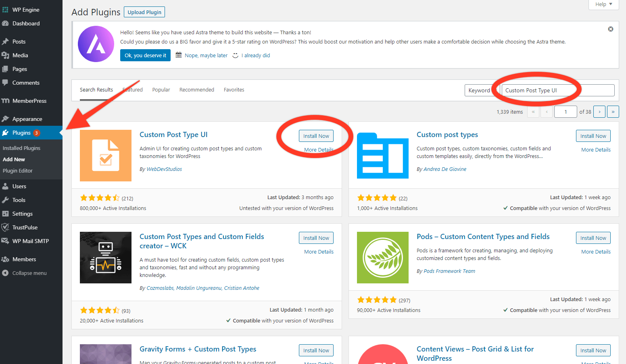Image resolution: width=626 pixels, height=364 pixels.
Task: Click 'Ok, you deserve it' button
Action: (x=145, y=55)
